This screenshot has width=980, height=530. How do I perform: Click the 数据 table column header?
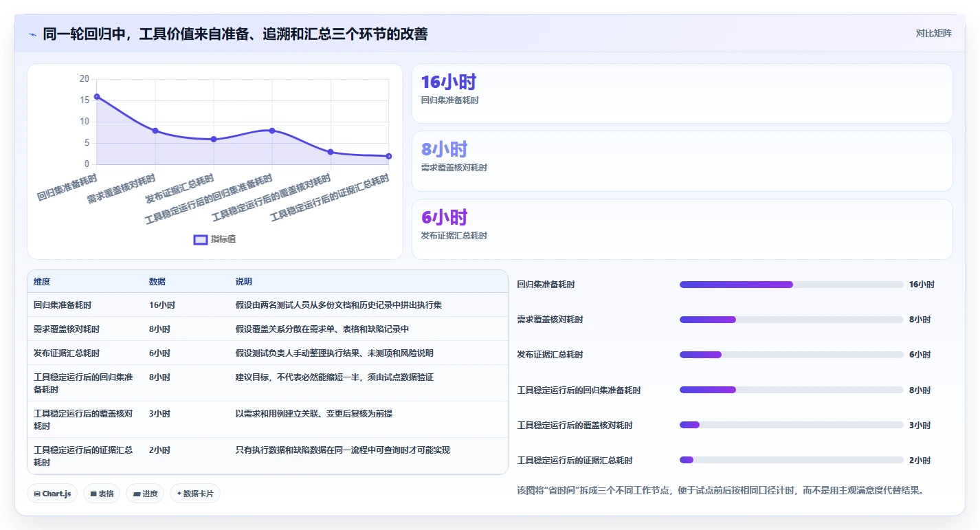coord(157,282)
